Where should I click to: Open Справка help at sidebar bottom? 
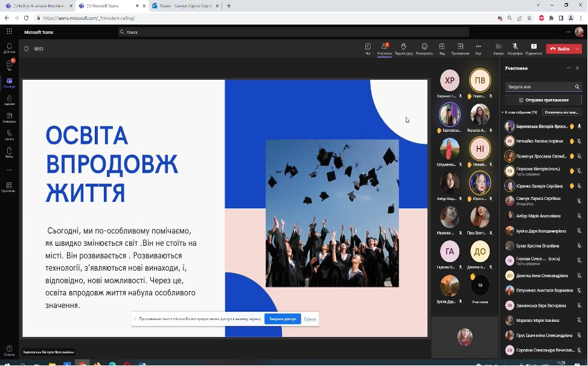10,351
